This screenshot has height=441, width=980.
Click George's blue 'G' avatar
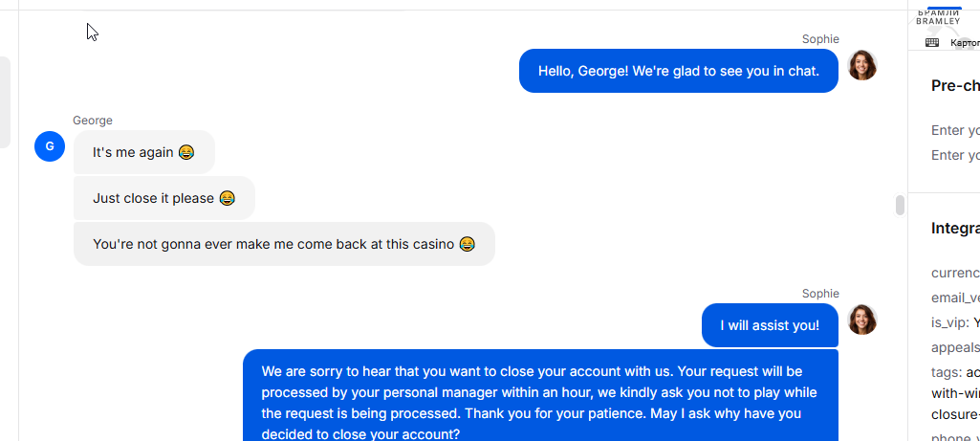(50, 146)
